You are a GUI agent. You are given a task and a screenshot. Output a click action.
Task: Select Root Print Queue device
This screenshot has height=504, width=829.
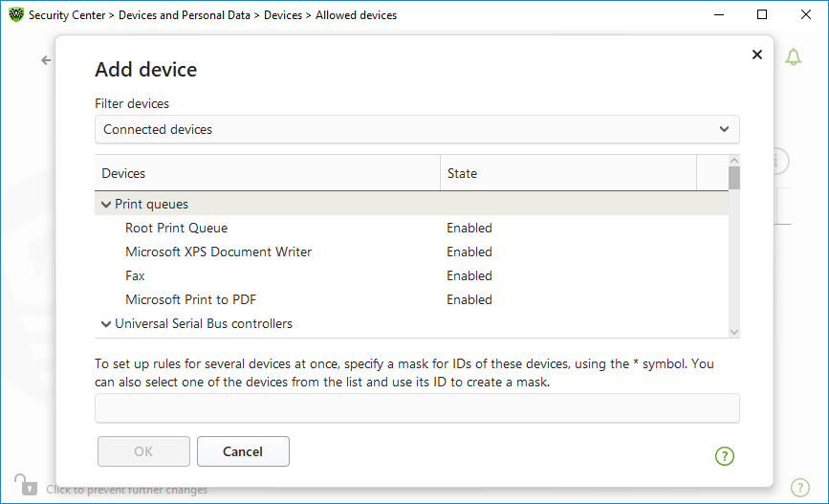(x=411, y=228)
